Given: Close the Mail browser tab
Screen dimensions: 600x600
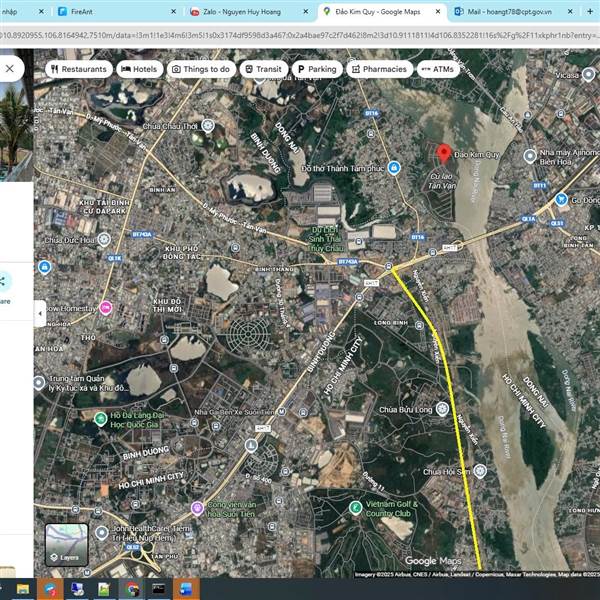Looking at the screenshot, I should [570, 12].
